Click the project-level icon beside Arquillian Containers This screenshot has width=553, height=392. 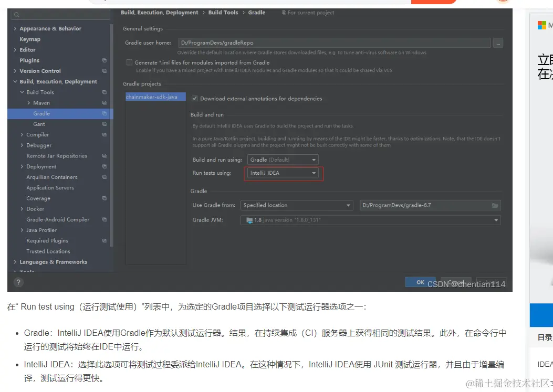pos(105,177)
